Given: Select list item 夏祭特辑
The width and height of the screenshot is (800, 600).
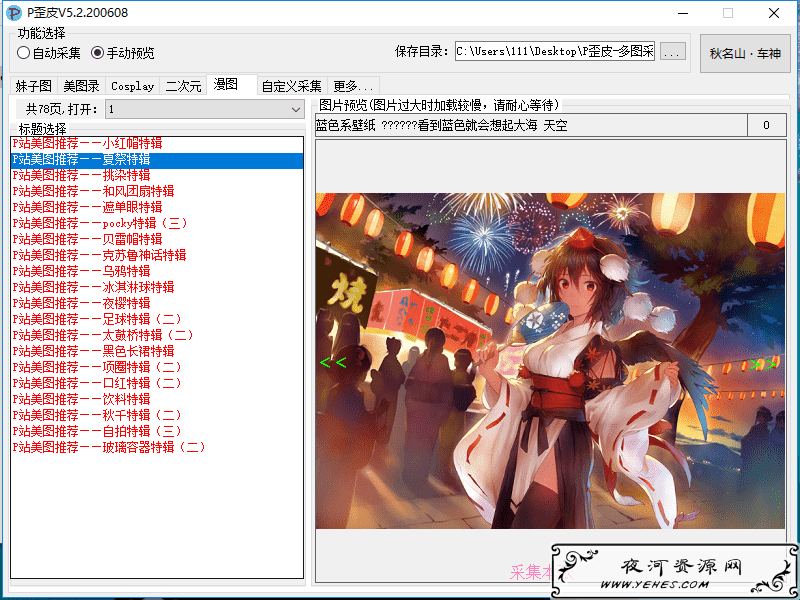Looking at the screenshot, I should (157, 159).
